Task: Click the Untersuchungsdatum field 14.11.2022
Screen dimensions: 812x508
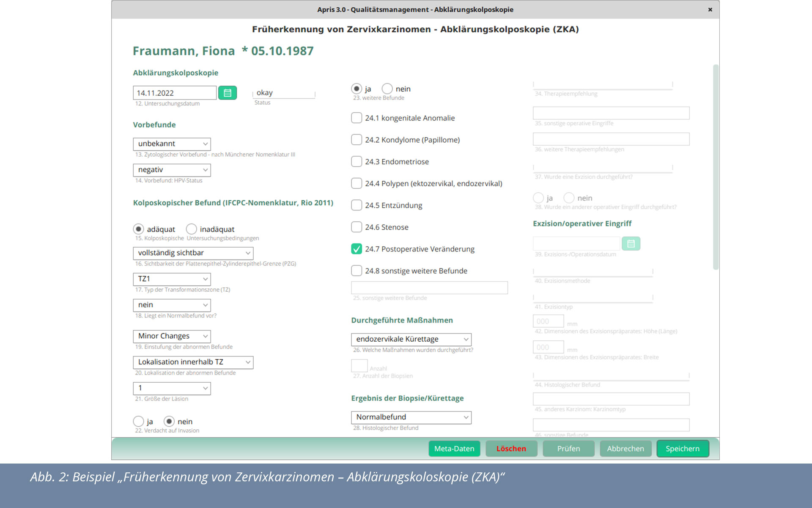Action: (175, 93)
